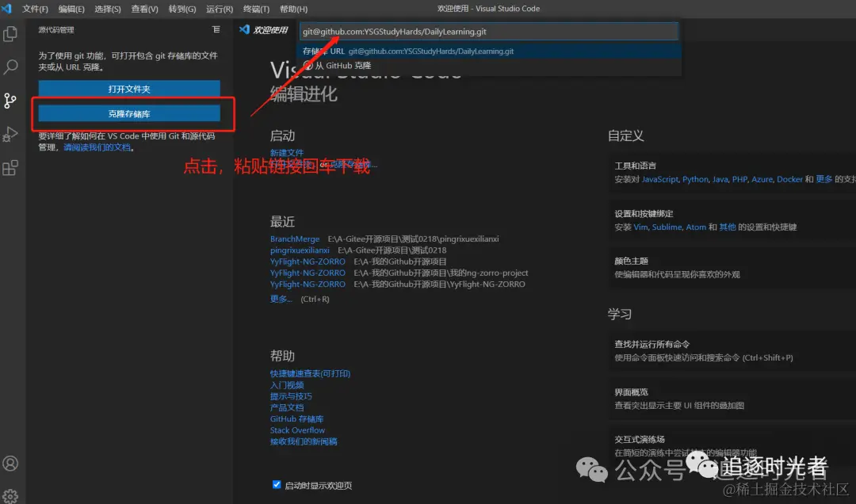Click the repository URL input field
This screenshot has width=856, height=504.
(488, 32)
